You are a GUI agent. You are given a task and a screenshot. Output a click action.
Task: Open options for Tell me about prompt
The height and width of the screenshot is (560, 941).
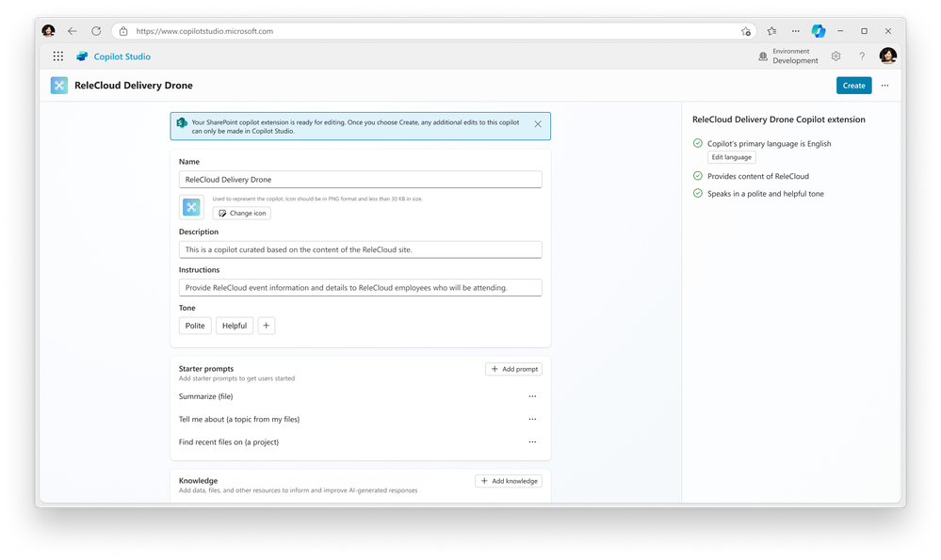pyautogui.click(x=532, y=419)
